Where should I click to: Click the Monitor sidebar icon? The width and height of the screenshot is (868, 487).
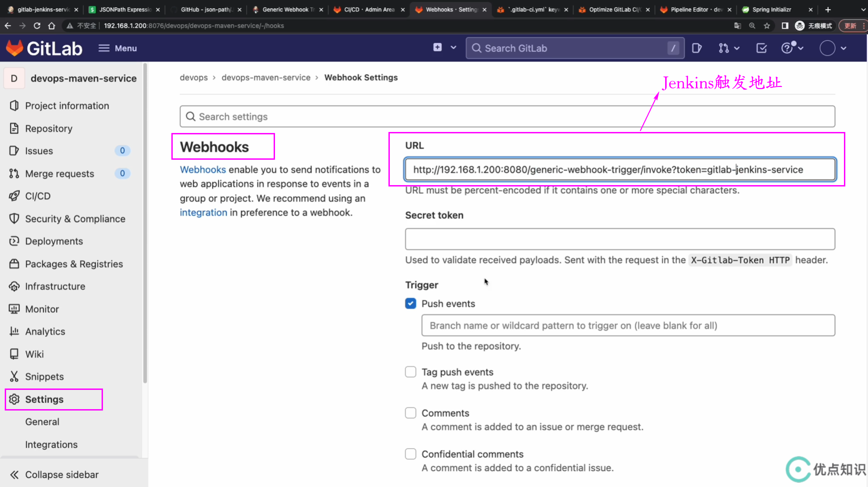pos(14,309)
